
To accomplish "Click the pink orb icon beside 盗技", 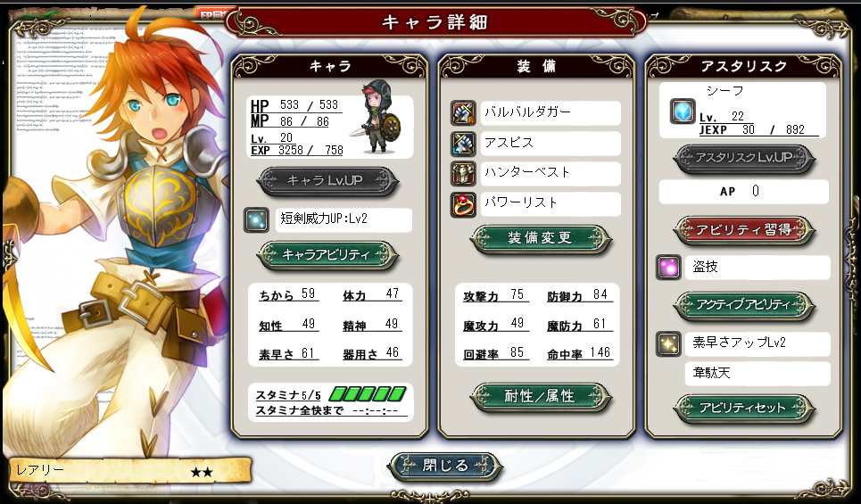I will click(x=668, y=268).
